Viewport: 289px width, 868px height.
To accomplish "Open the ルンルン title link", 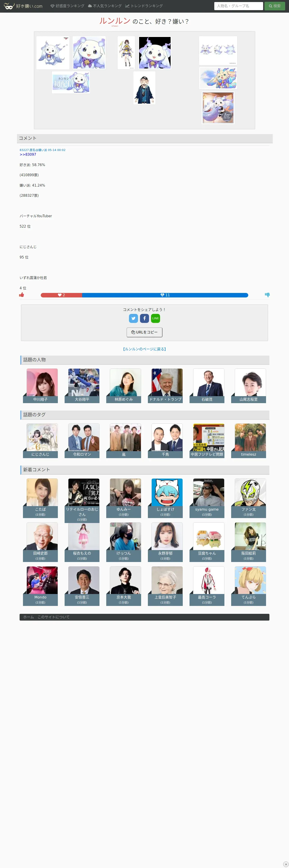I will click(115, 21).
